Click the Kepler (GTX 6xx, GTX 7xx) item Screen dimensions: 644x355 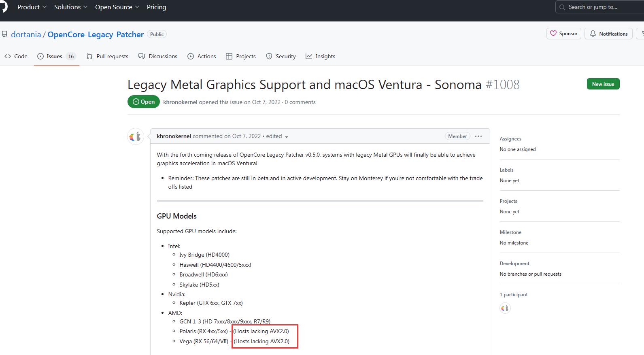click(x=211, y=303)
